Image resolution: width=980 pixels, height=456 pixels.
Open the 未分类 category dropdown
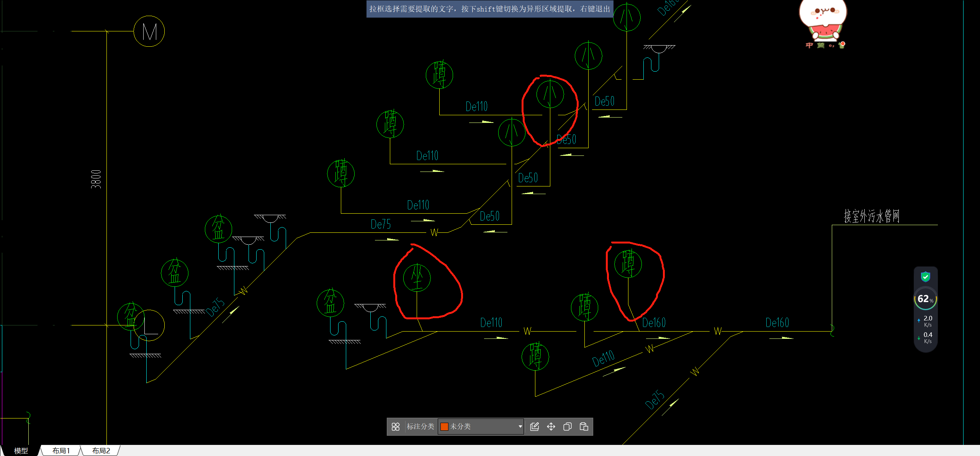[481, 427]
